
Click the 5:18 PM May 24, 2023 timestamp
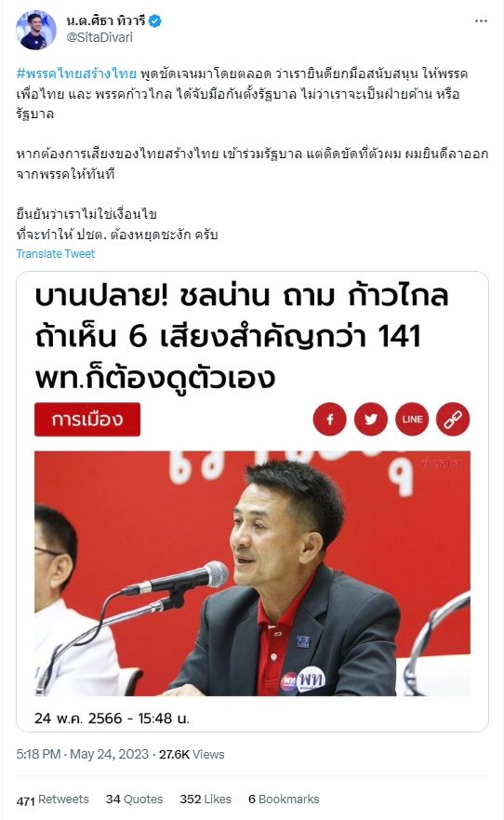(83, 754)
